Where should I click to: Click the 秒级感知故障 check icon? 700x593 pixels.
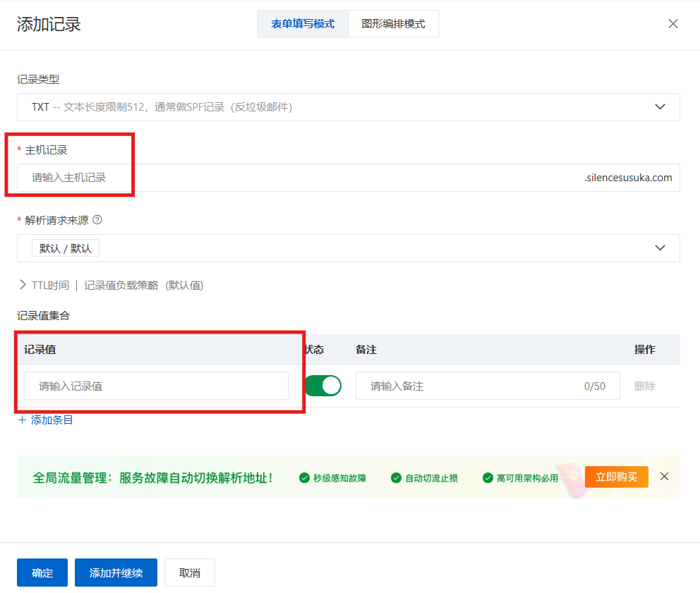click(x=305, y=478)
